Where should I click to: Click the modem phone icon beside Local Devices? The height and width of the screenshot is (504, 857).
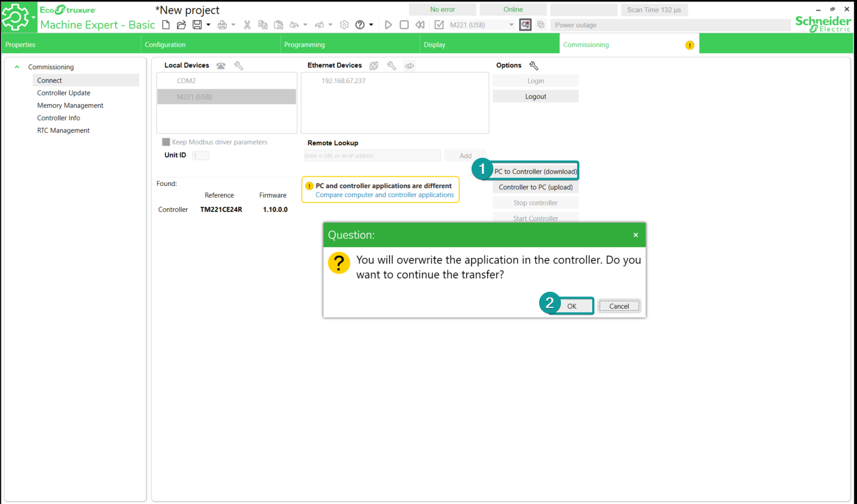(221, 66)
